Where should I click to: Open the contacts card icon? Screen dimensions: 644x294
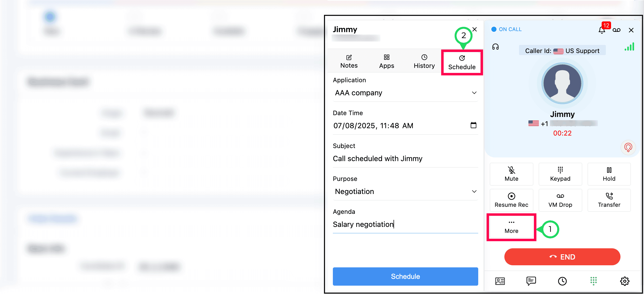pyautogui.click(x=500, y=281)
